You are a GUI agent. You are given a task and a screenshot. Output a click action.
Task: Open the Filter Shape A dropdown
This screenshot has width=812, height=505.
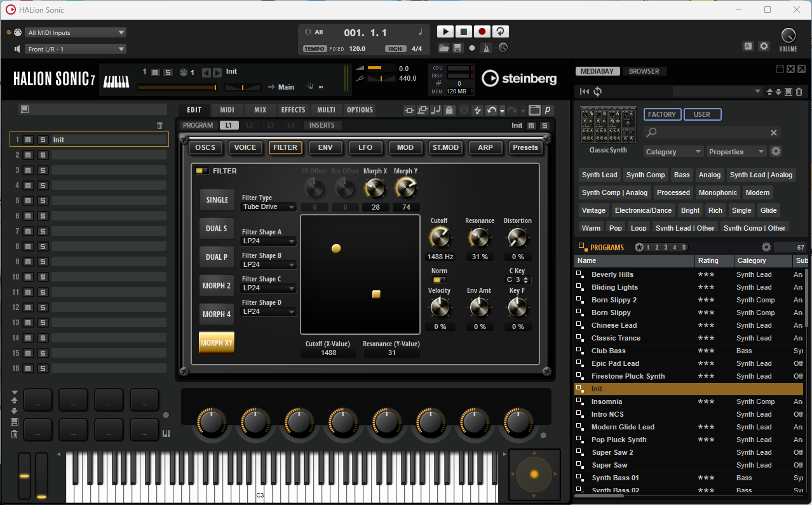[x=269, y=241]
